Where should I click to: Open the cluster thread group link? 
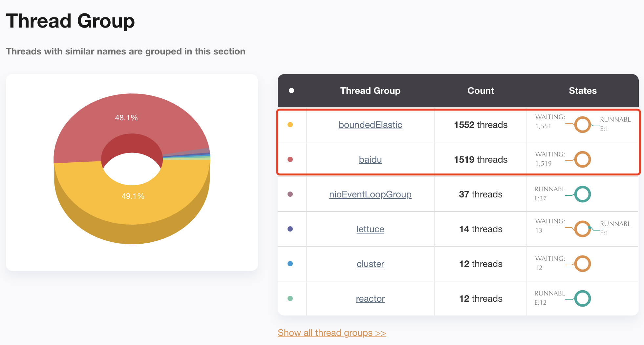click(370, 264)
